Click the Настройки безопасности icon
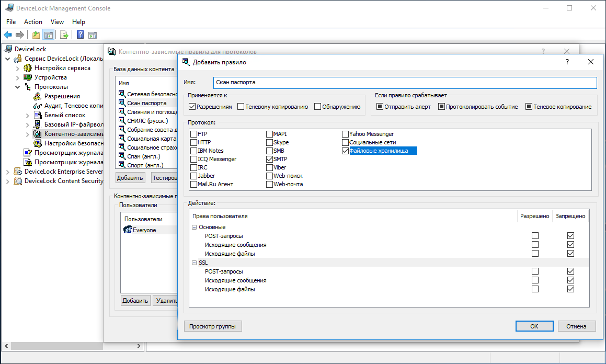This screenshot has width=606, height=364. (38, 143)
